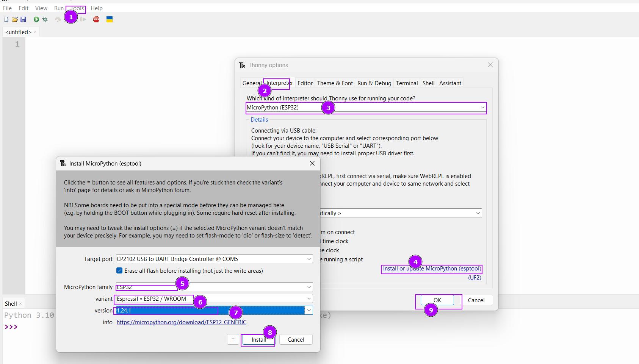Open the View menu
Screen dimensions: 639x364
click(x=41, y=8)
